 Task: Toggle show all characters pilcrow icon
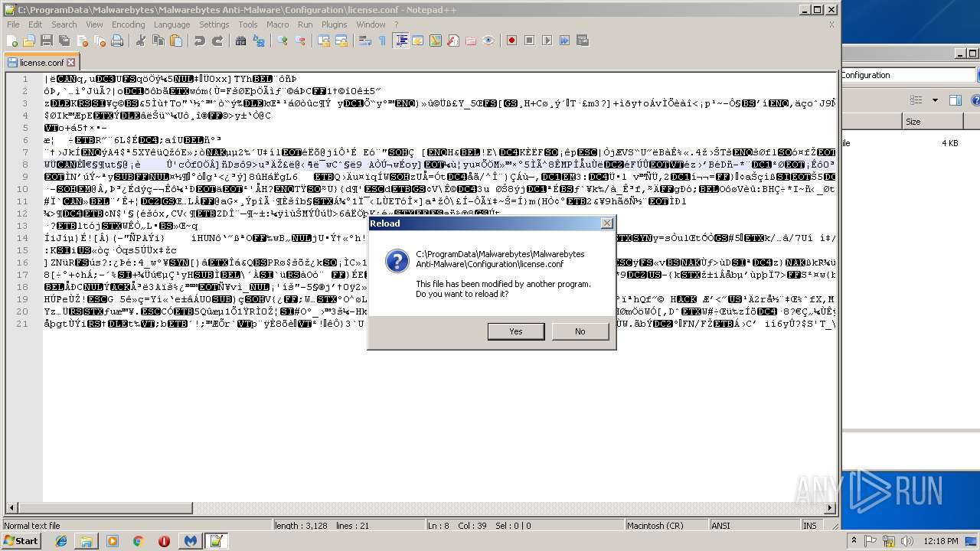click(x=382, y=41)
